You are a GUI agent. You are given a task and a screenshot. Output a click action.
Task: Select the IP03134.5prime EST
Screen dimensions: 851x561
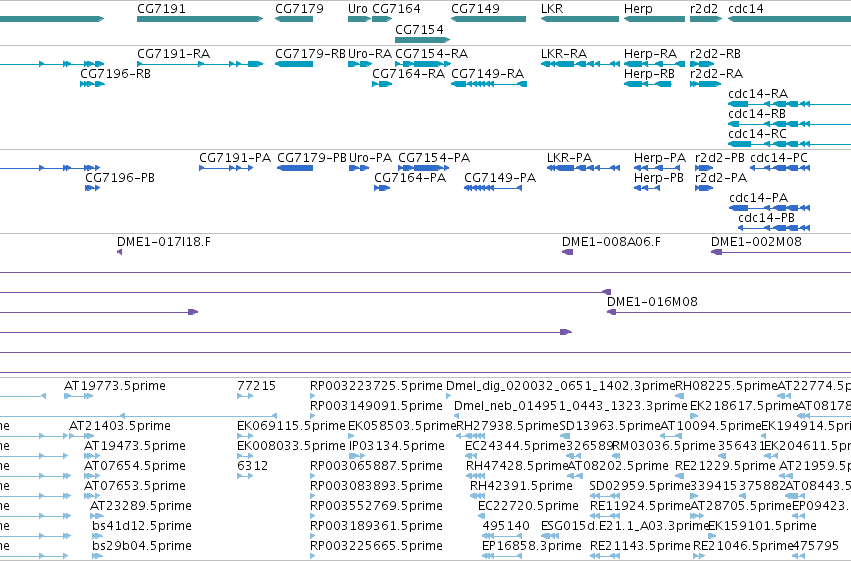[357, 457]
